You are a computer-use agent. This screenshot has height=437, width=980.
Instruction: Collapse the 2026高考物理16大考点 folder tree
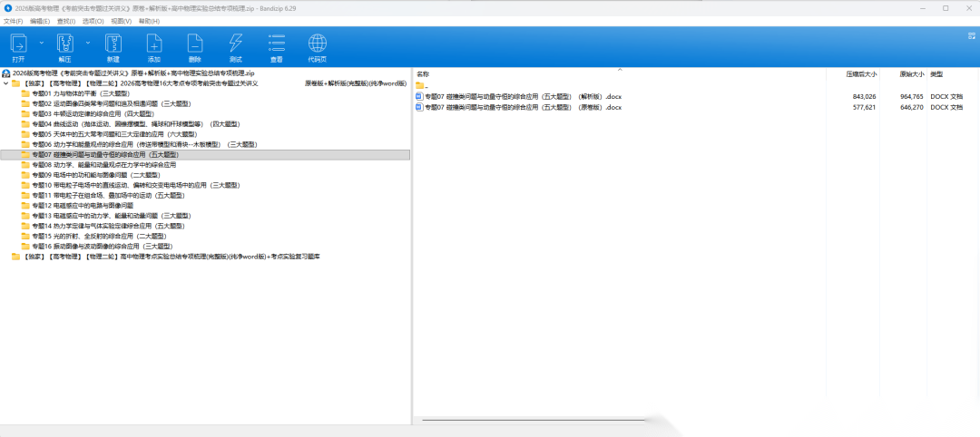[6, 83]
